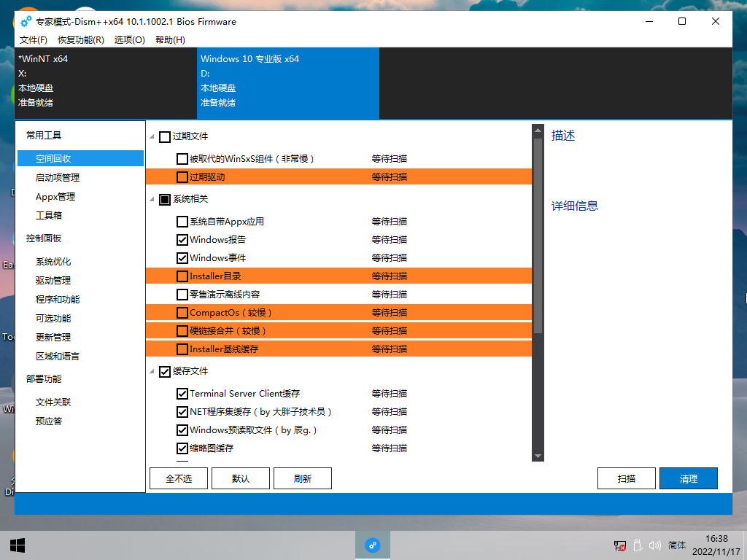Check the CompactOs（较慢）checkbox
The height and width of the screenshot is (560, 747).
pyautogui.click(x=182, y=313)
